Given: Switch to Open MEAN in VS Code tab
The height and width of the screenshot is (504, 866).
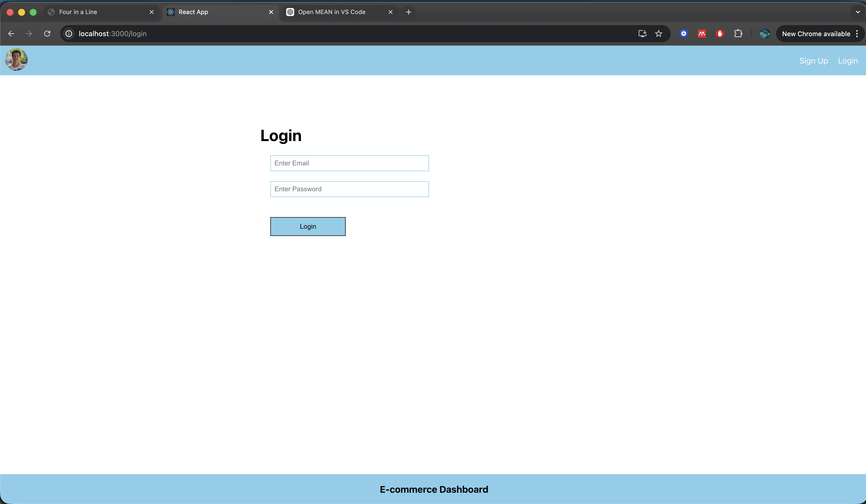Looking at the screenshot, I should coord(331,12).
